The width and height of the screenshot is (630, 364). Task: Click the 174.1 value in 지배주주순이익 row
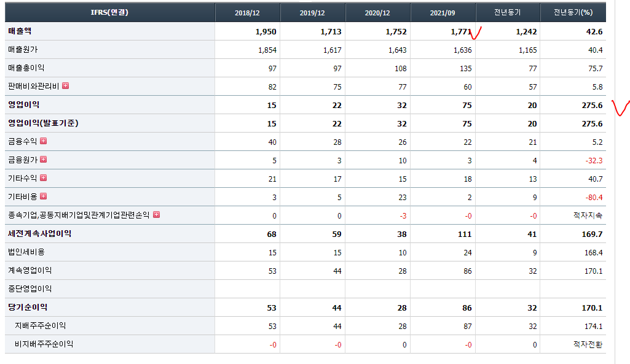[x=594, y=327]
